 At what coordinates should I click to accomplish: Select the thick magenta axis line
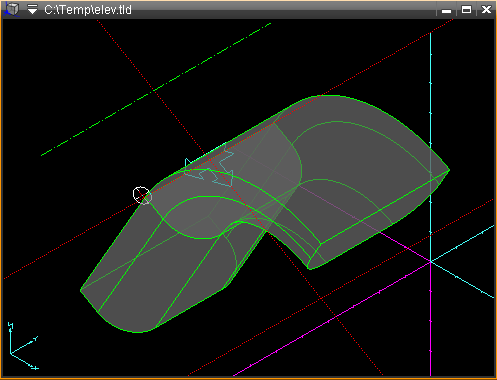pos(333,318)
